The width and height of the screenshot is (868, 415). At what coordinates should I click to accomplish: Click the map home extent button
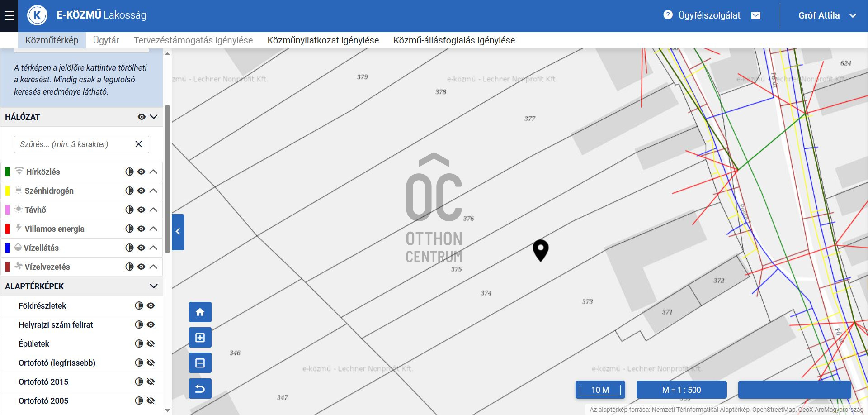(x=200, y=312)
